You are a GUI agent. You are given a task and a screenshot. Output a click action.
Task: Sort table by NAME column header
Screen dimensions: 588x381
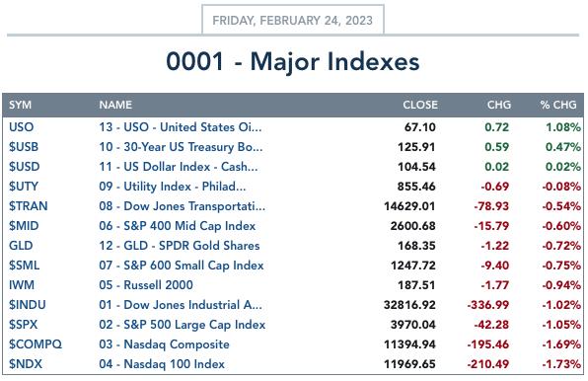115,105
